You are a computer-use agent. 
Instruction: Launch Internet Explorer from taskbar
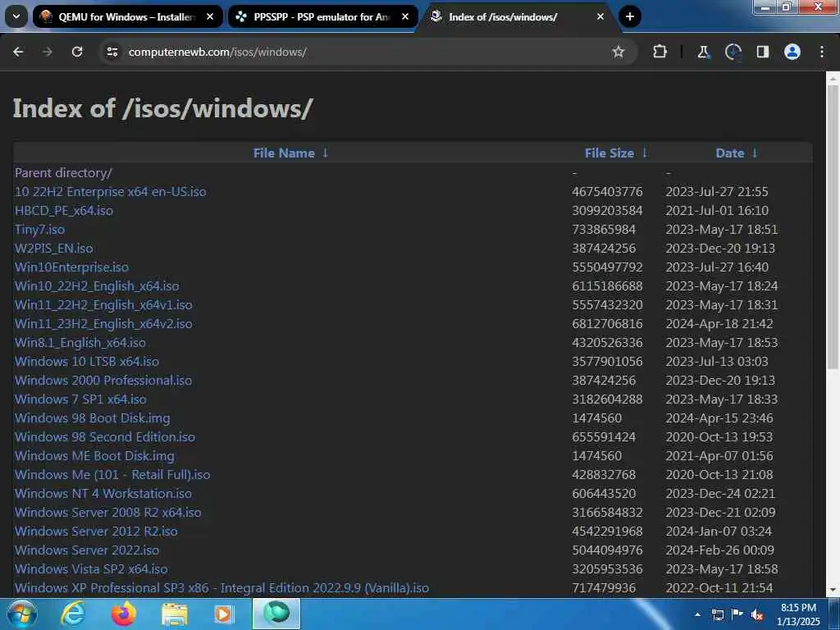73,614
